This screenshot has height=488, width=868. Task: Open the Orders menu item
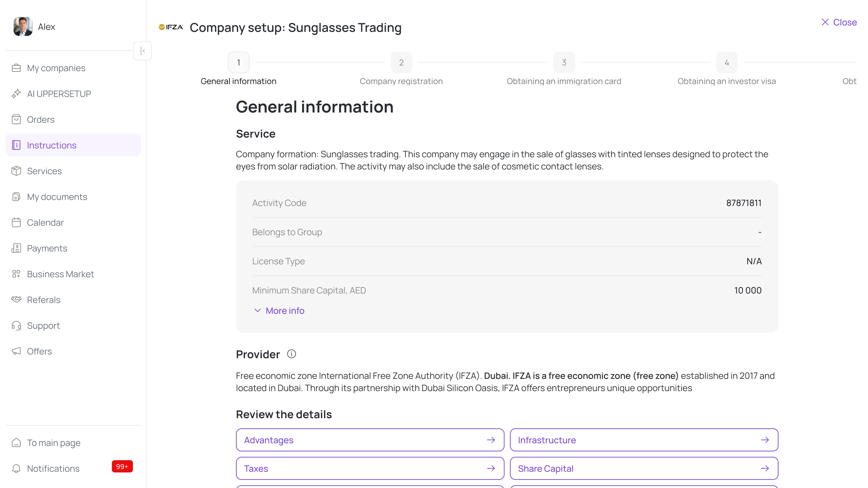click(73, 120)
